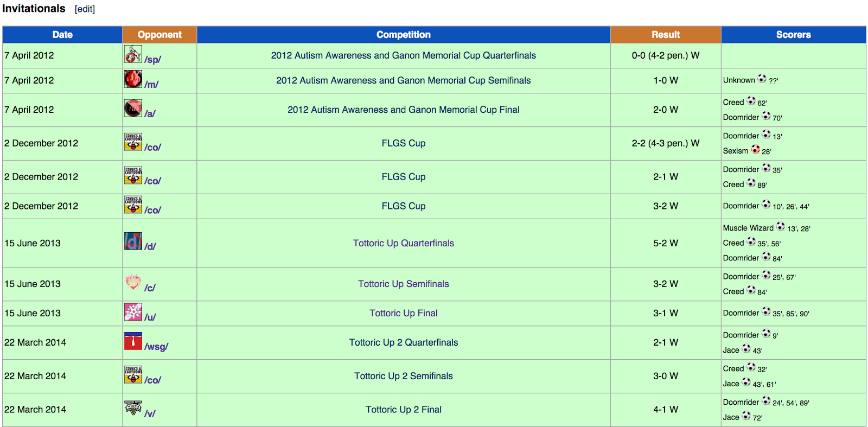Viewport: 868px width, 427px height.
Task: Open the Tottoric Up Quarterfinals link
Action: [403, 243]
